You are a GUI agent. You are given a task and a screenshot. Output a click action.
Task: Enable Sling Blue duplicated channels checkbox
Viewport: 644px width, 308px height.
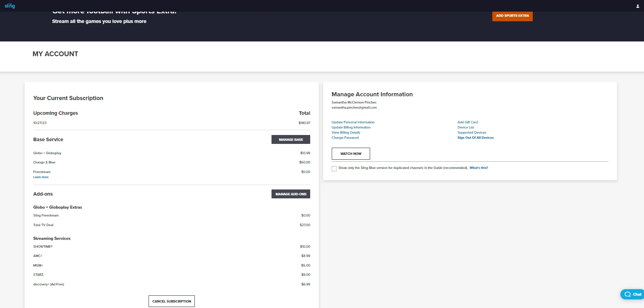[334, 169]
